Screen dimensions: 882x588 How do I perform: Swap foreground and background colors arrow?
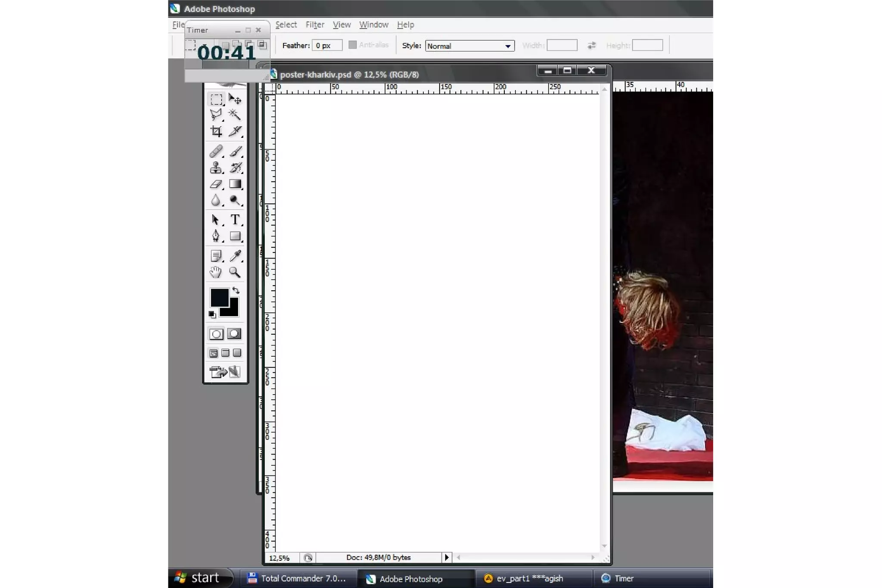[x=236, y=291]
